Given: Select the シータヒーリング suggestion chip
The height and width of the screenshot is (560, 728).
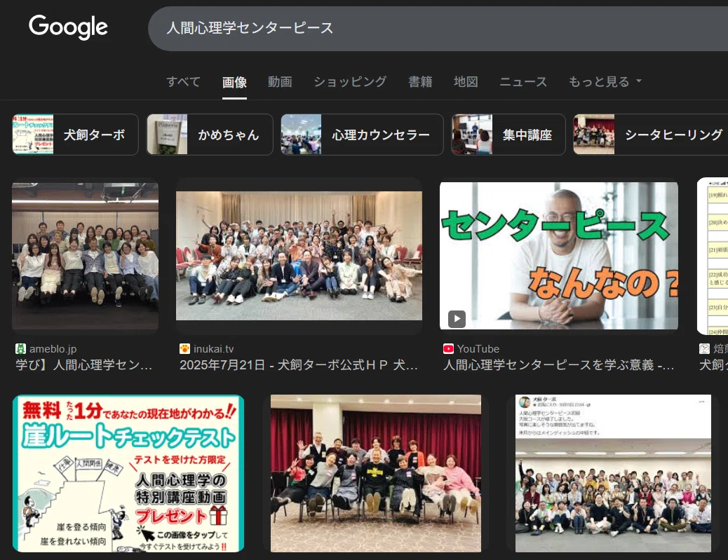Looking at the screenshot, I should tap(650, 135).
